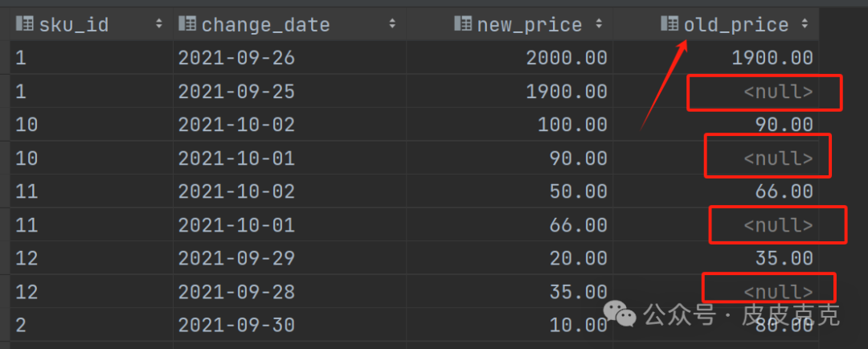Click the sku_id column table icon
This screenshot has width=868, height=349.
click(25, 24)
